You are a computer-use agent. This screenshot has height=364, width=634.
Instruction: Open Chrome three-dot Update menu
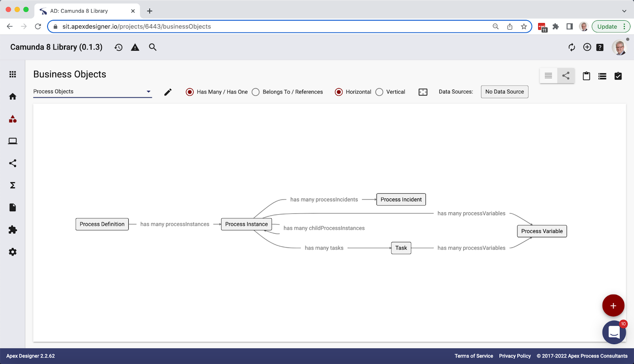click(x=624, y=27)
